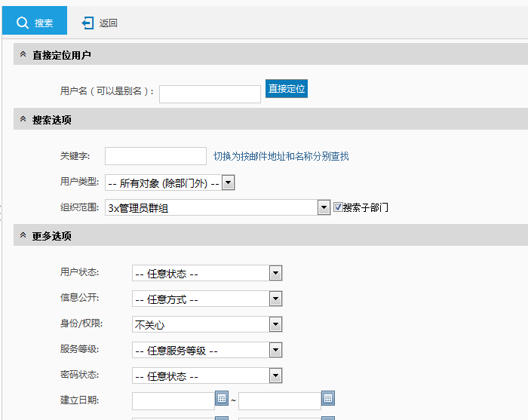Image resolution: width=528 pixels, height=420 pixels.
Task: Focus the 用户名 text field
Action: click(x=210, y=94)
